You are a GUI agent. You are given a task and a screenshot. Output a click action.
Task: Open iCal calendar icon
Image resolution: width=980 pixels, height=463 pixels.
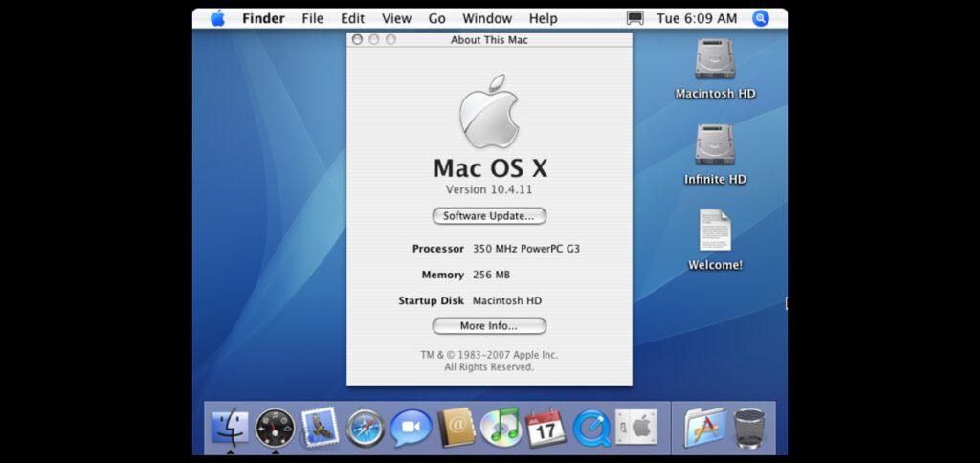(546, 427)
